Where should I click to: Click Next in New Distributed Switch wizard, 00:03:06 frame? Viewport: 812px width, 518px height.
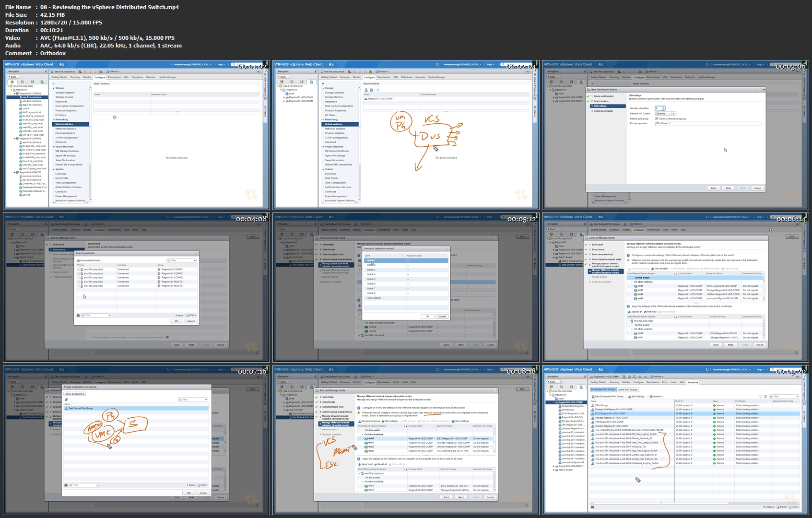[x=728, y=188]
